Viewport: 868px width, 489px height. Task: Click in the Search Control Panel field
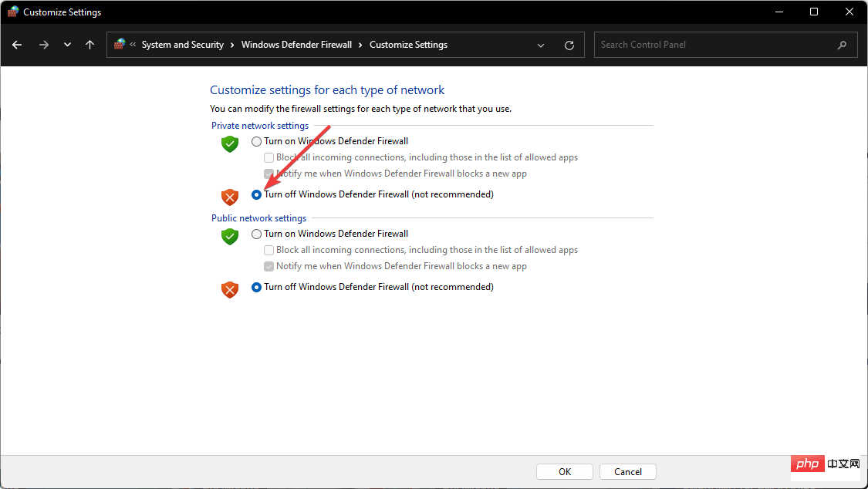[714, 45]
